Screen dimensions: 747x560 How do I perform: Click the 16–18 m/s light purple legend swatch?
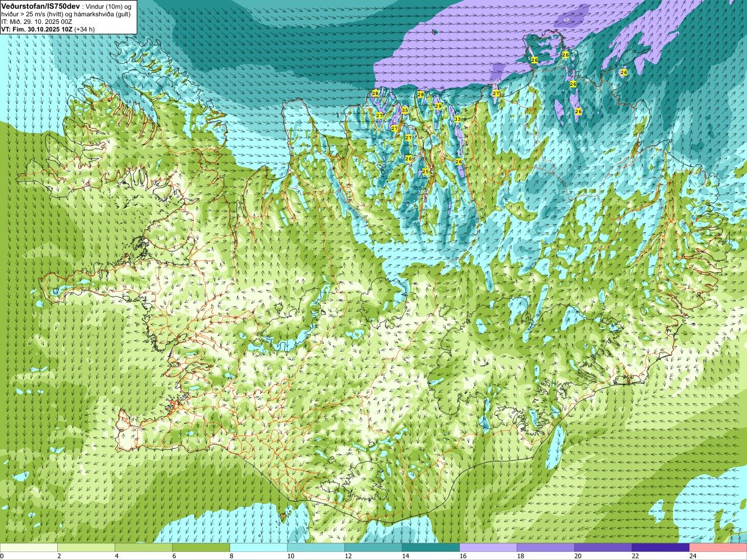coord(488,548)
